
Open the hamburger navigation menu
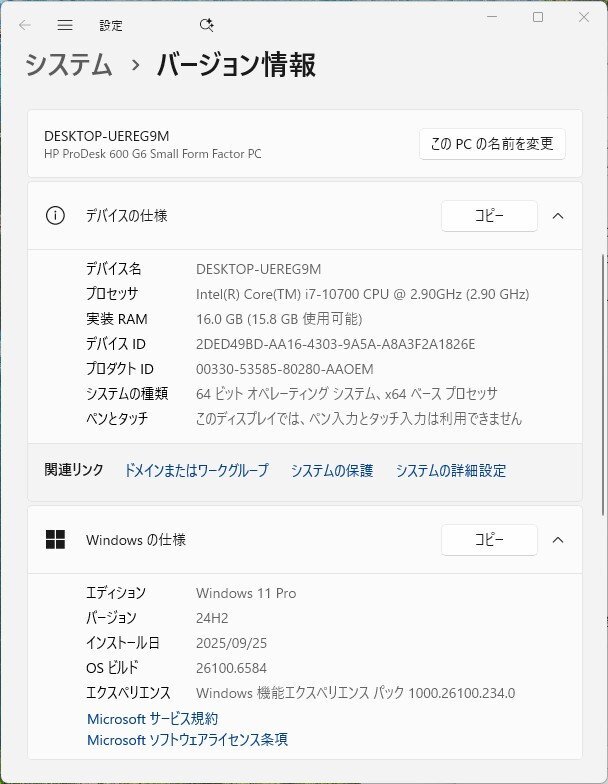click(65, 25)
